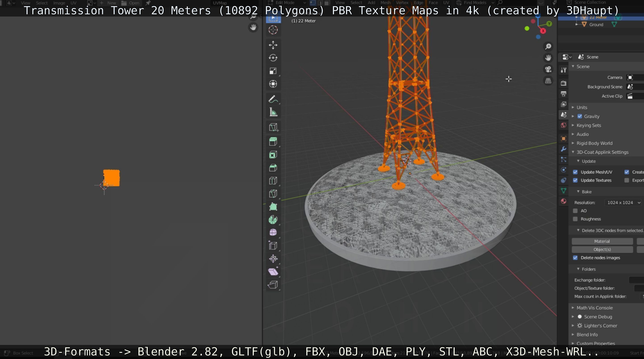Select the Knife tool
644x359 pixels.
tap(273, 194)
